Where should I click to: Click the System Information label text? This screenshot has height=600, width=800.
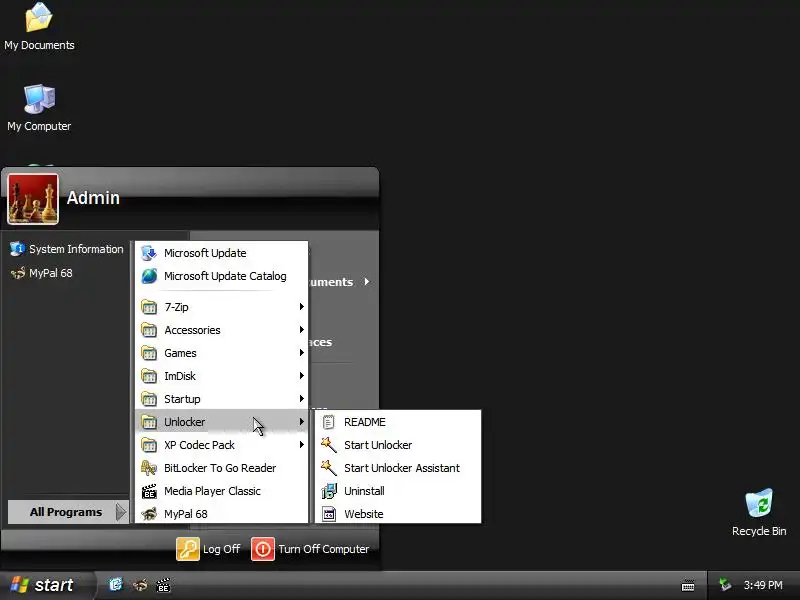click(76, 249)
